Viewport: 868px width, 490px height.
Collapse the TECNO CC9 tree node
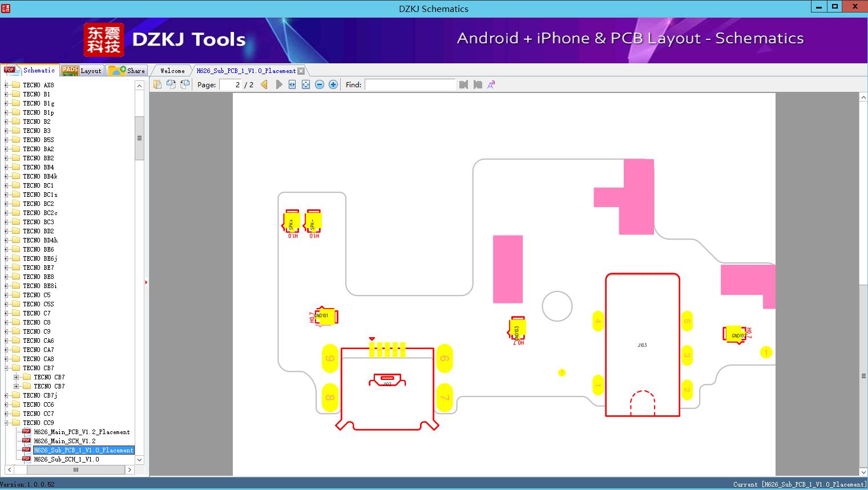pyautogui.click(x=6, y=423)
